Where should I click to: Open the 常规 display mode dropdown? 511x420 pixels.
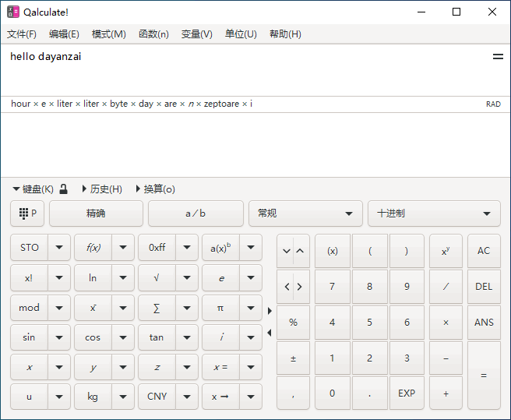tap(305, 214)
